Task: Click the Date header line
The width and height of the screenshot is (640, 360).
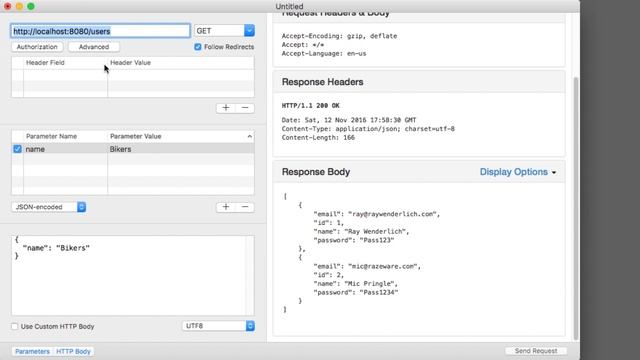Action: tap(349, 120)
